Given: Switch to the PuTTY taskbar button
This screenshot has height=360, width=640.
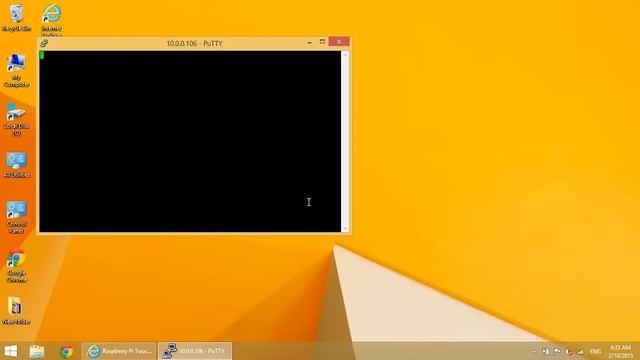Looking at the screenshot, I should pyautogui.click(x=195, y=351).
